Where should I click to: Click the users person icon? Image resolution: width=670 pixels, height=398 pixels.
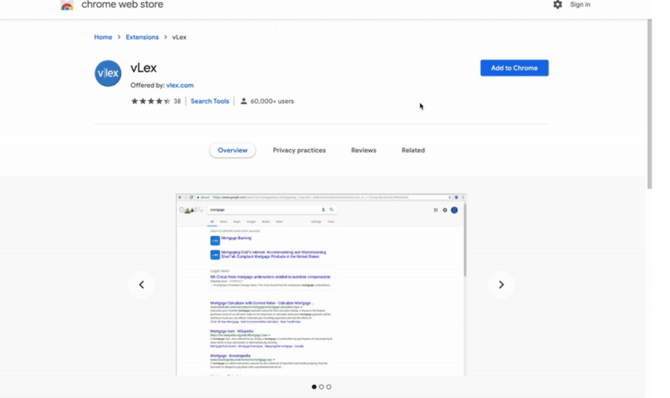coord(244,101)
